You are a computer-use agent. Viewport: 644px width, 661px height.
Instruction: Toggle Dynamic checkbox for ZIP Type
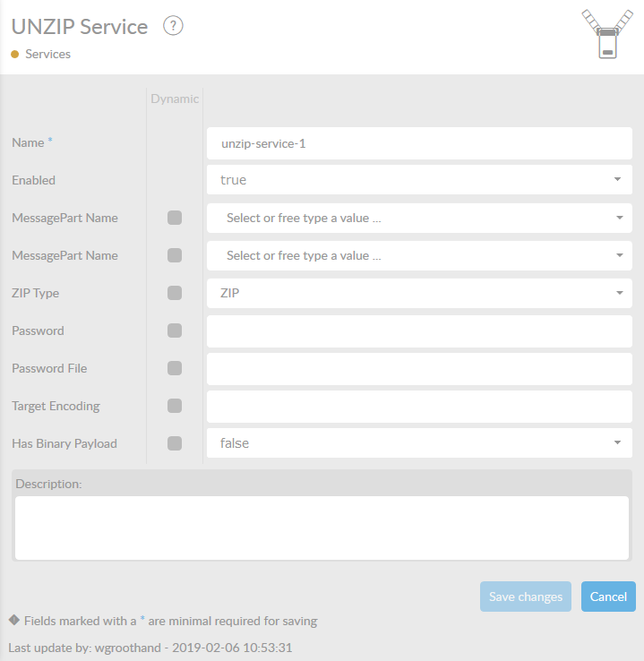(175, 293)
